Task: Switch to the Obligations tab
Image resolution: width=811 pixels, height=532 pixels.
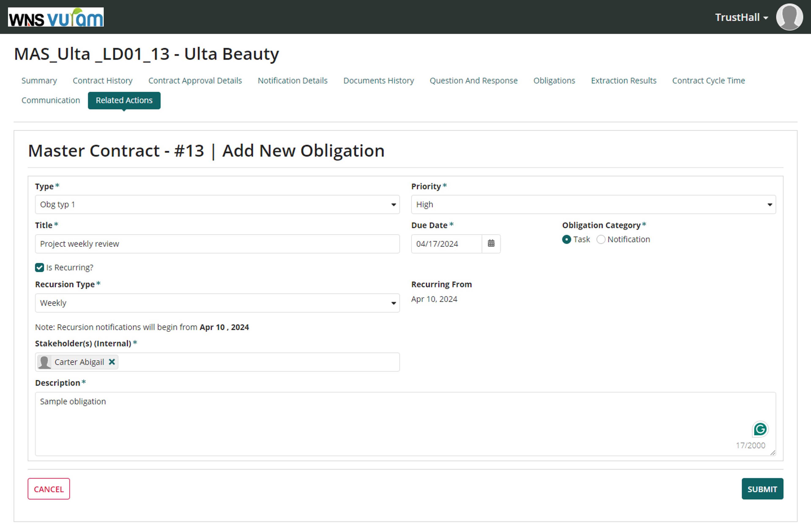Action: click(554, 81)
